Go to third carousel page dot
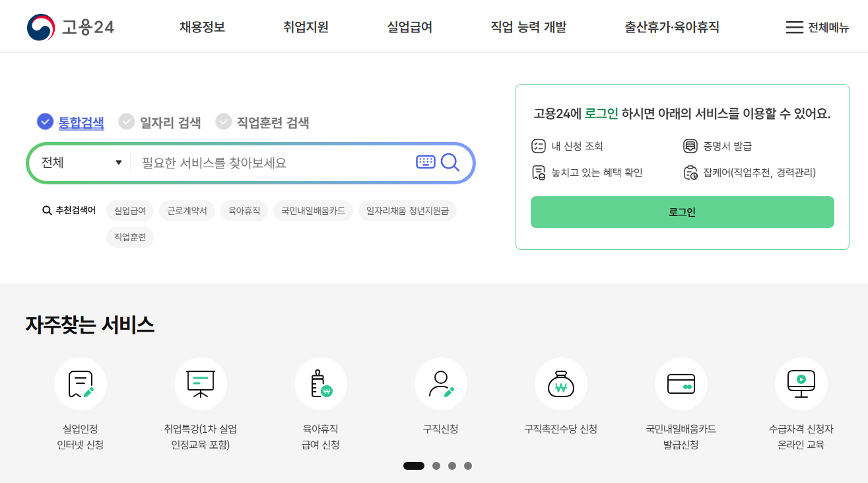The height and width of the screenshot is (483, 868). coord(452,466)
